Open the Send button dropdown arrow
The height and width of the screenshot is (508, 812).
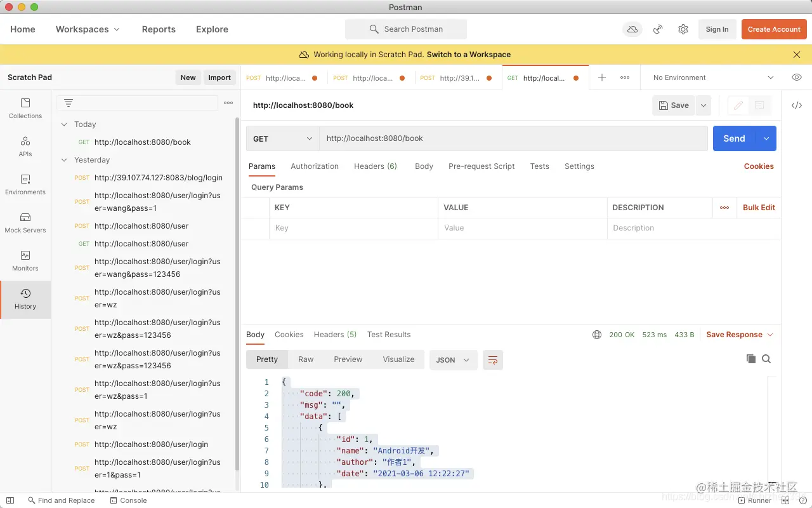click(x=766, y=138)
